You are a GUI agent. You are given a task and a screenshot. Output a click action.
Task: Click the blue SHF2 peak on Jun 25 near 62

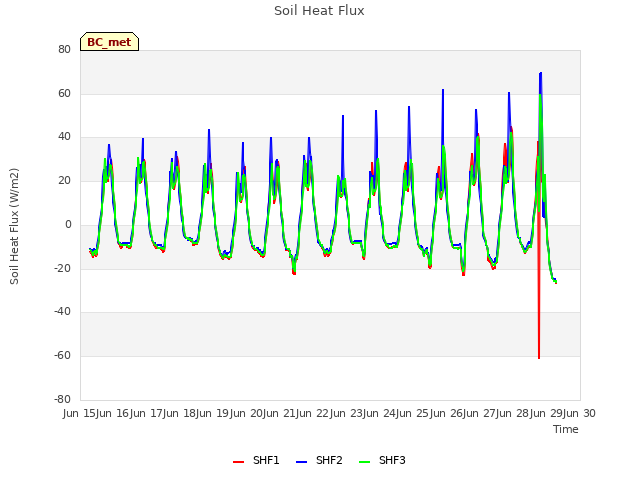pos(443,90)
